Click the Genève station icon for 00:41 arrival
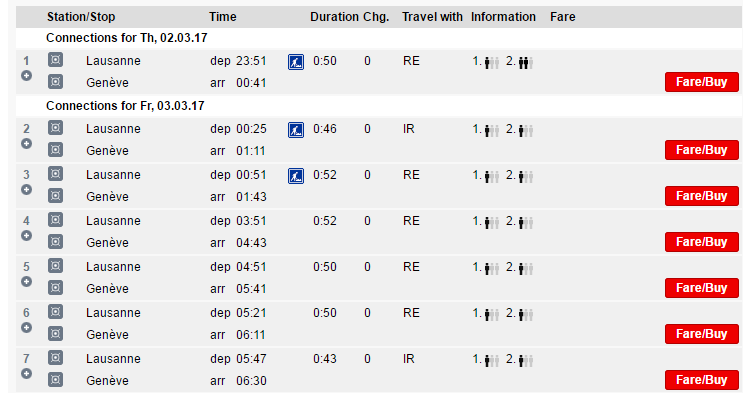The height and width of the screenshot is (393, 743). pyautogui.click(x=55, y=82)
